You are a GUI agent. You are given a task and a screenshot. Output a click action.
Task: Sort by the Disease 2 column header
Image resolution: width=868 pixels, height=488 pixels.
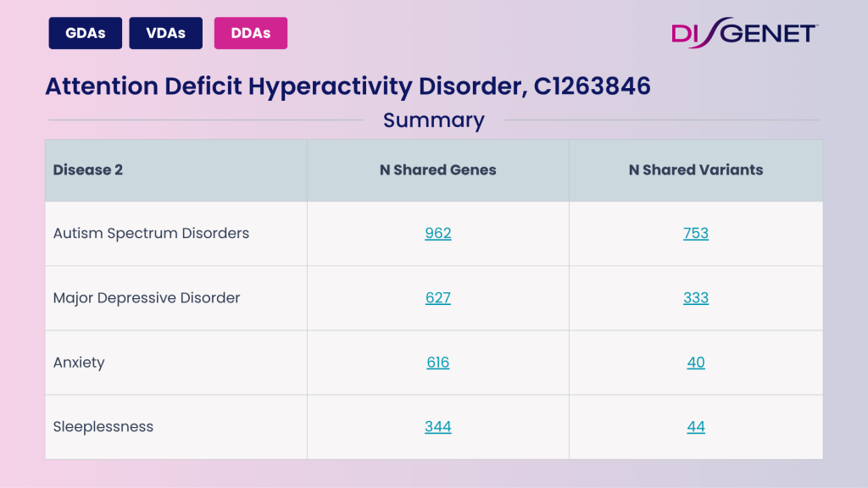[88, 169]
